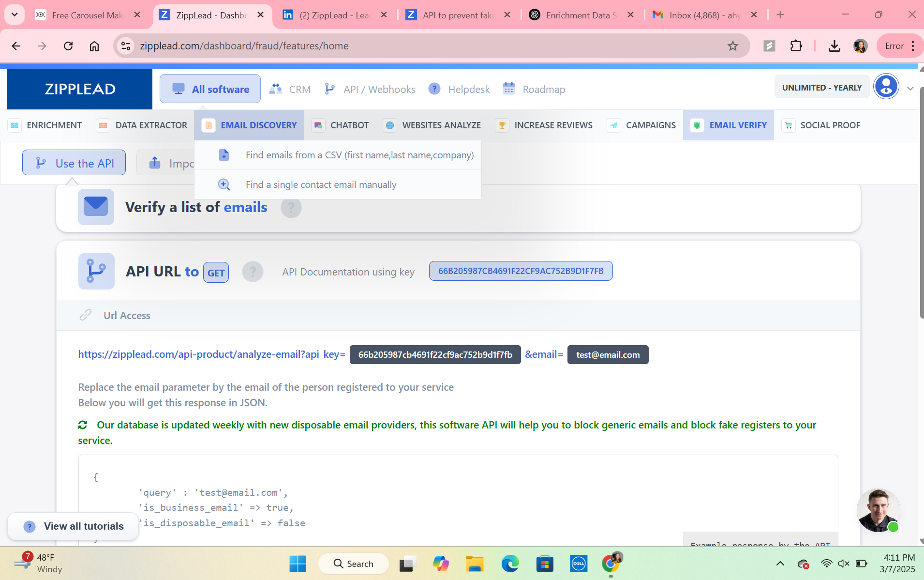Open the tab search dropdown arrow
The width and height of the screenshot is (924, 580).
(15, 15)
